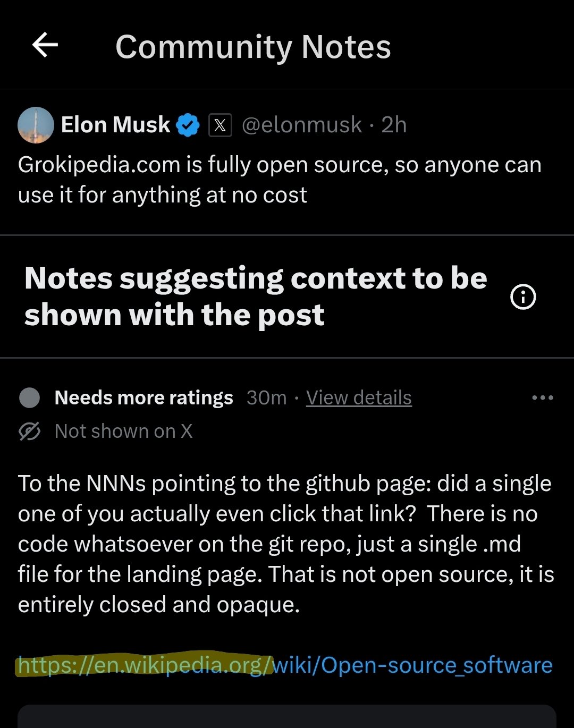Click the blue verified checkmark badge
The width and height of the screenshot is (574, 728).
click(x=188, y=125)
